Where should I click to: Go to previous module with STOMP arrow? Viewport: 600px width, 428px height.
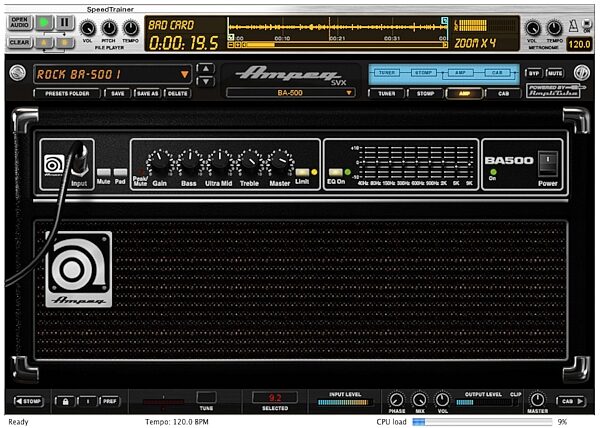click(x=28, y=401)
